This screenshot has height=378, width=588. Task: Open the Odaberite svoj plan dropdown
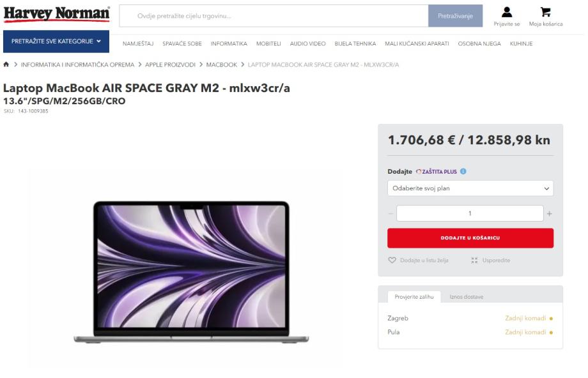point(470,188)
